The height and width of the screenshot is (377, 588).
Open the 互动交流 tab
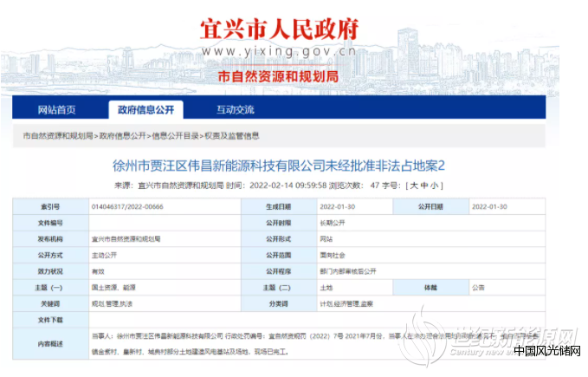pos(236,109)
